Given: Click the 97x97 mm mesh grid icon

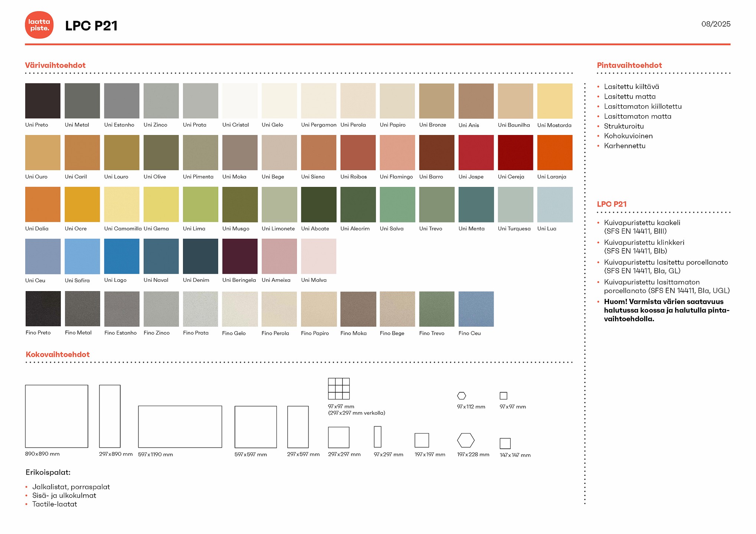Looking at the screenshot, I should click(x=338, y=388).
